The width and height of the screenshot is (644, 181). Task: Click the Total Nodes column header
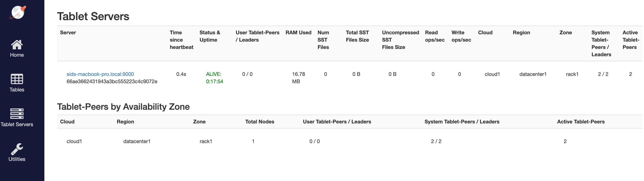(260, 122)
